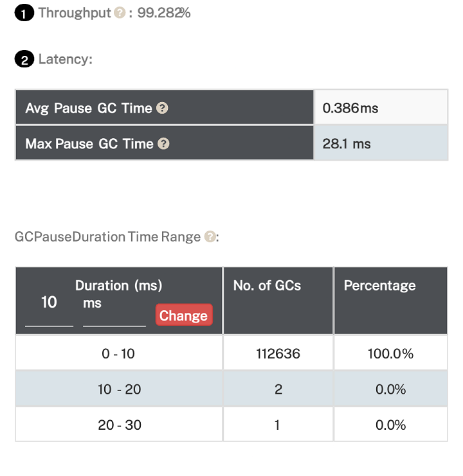Click the Throughput help question mark icon
This screenshot has height=476, width=463.
pyautogui.click(x=120, y=13)
